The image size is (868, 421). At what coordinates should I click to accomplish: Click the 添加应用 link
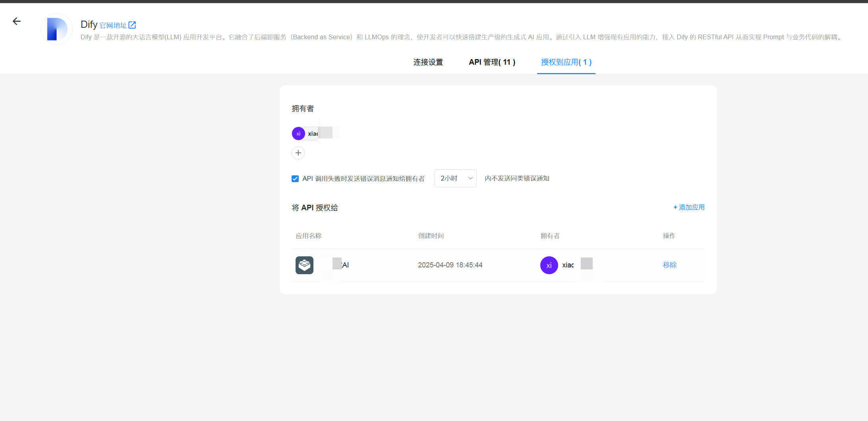[x=689, y=207]
